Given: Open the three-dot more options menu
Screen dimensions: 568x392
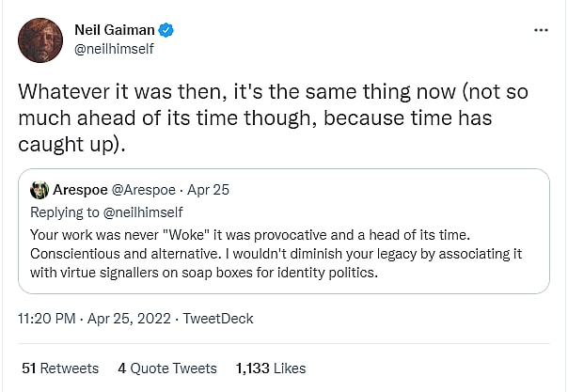Looking at the screenshot, I should 541,30.
